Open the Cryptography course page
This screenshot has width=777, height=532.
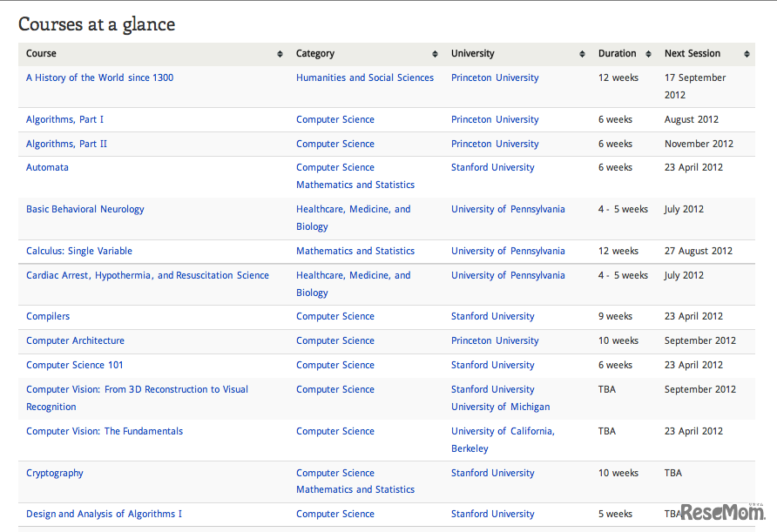(55, 473)
